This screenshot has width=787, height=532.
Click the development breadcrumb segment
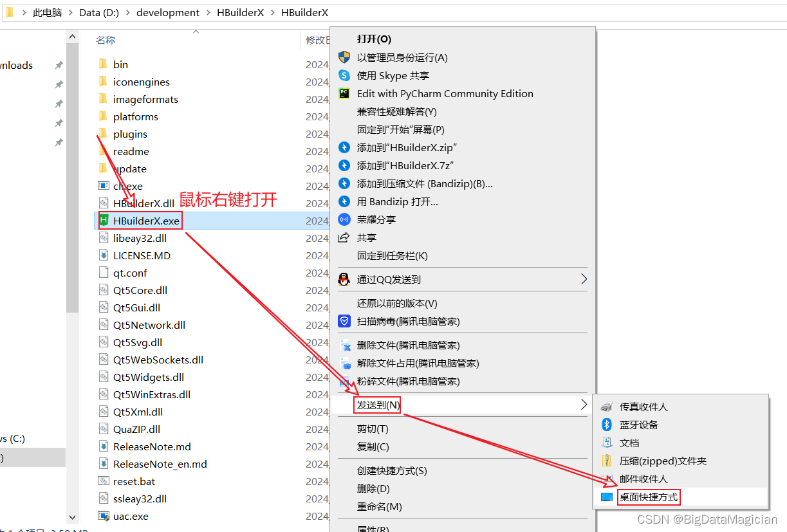(x=168, y=13)
